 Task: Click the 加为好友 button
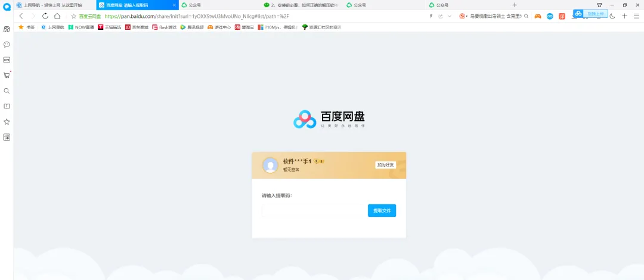pyautogui.click(x=386, y=165)
